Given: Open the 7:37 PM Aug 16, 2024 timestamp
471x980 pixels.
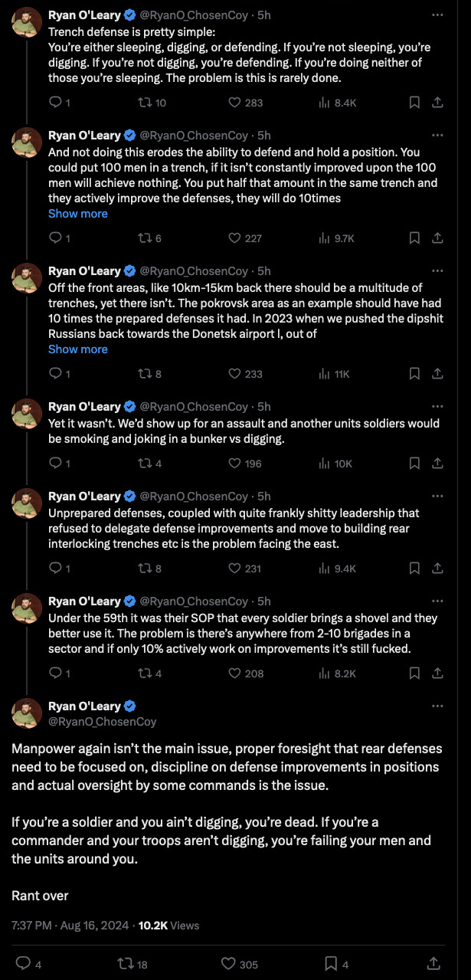Looking at the screenshot, I should [x=70, y=925].
